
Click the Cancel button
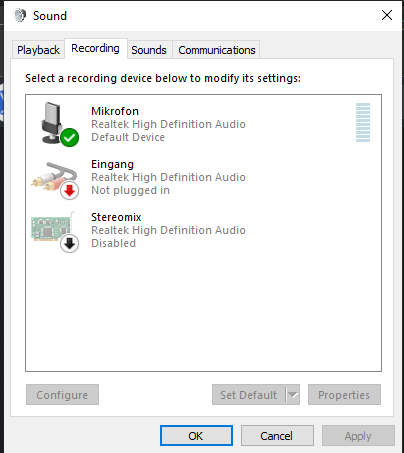tap(277, 436)
